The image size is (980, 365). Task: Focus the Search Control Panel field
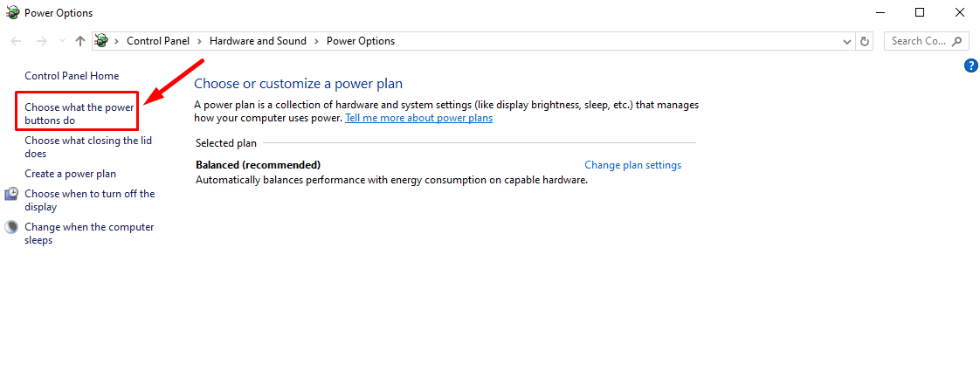point(918,41)
